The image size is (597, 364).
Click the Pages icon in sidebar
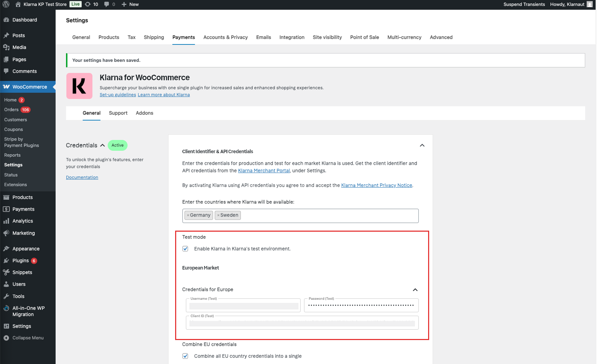point(6,59)
